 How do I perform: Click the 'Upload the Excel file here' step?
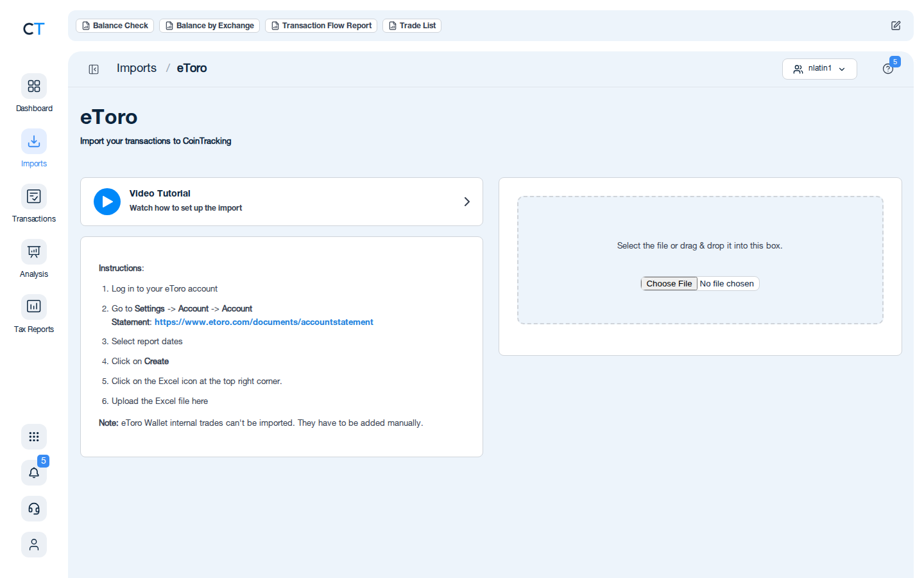coord(160,401)
